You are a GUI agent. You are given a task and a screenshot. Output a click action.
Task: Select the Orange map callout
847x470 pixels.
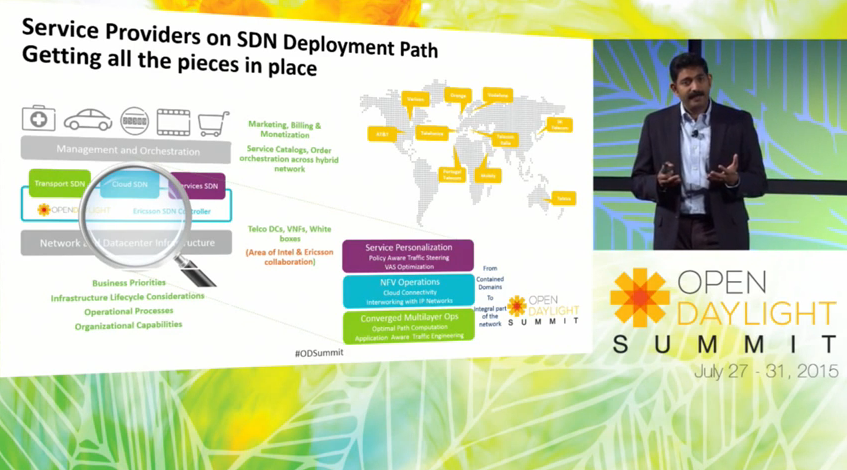(458, 98)
